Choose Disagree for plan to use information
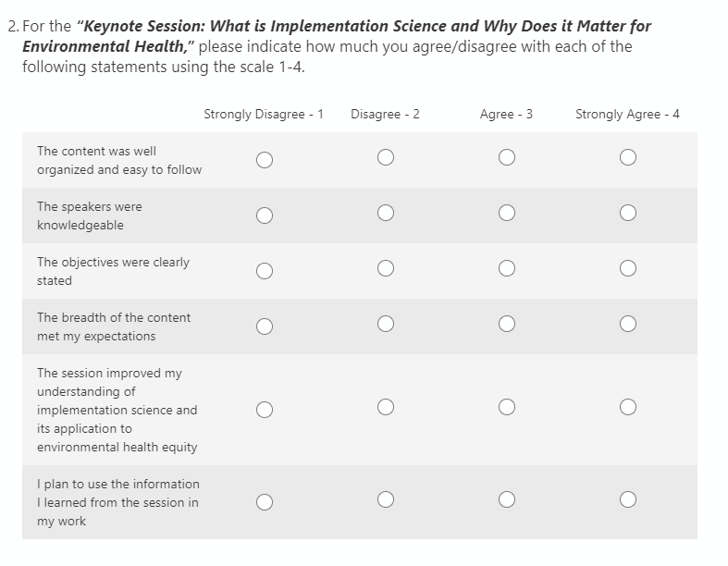This screenshot has height=566, width=728. [x=386, y=500]
